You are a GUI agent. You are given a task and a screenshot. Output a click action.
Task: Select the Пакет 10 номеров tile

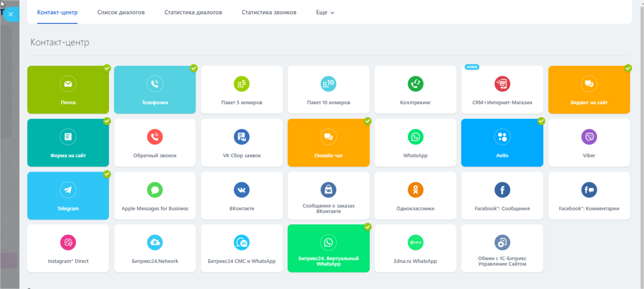coord(328,90)
